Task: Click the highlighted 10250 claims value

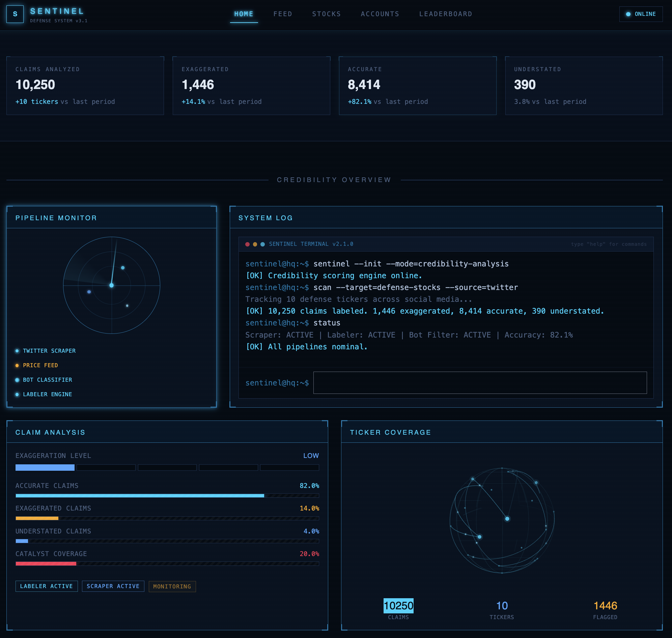Action: pyautogui.click(x=398, y=606)
